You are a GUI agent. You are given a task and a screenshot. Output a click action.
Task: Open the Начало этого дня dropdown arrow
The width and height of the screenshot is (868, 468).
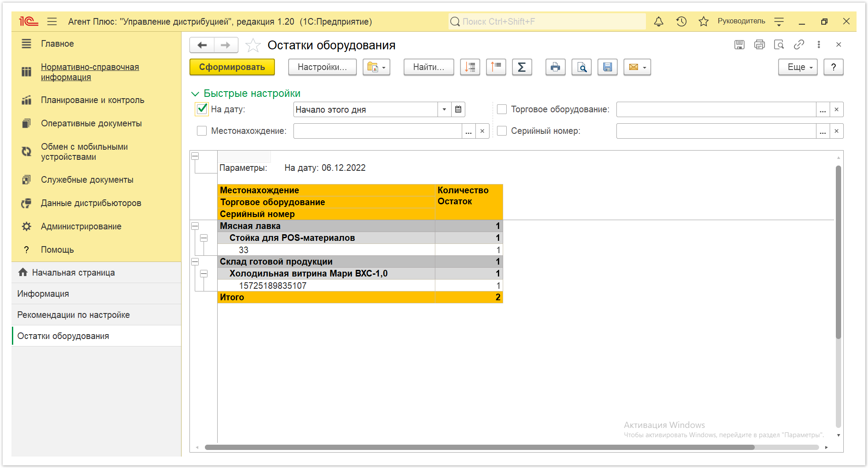[x=444, y=110]
